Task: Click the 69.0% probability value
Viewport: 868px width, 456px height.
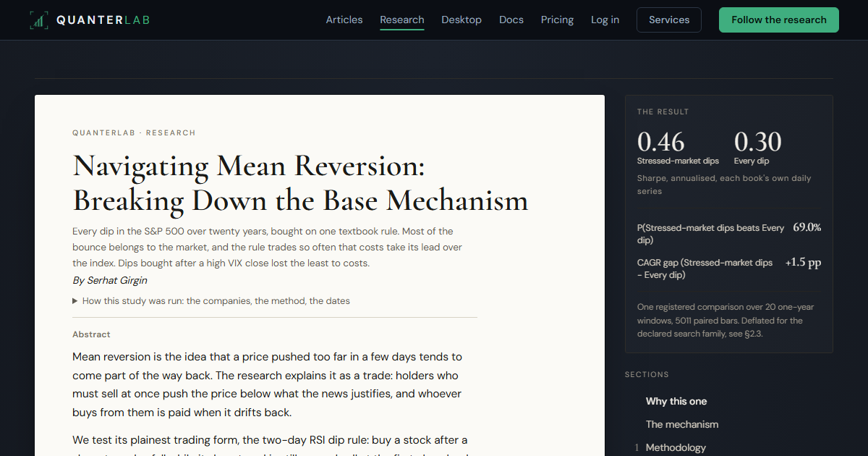Action: click(x=807, y=227)
